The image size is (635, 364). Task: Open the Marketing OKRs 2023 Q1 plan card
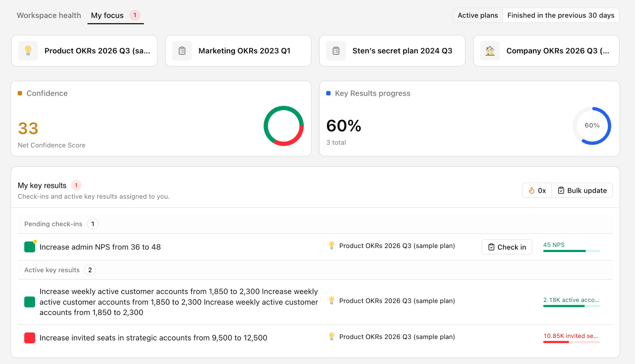click(x=238, y=51)
